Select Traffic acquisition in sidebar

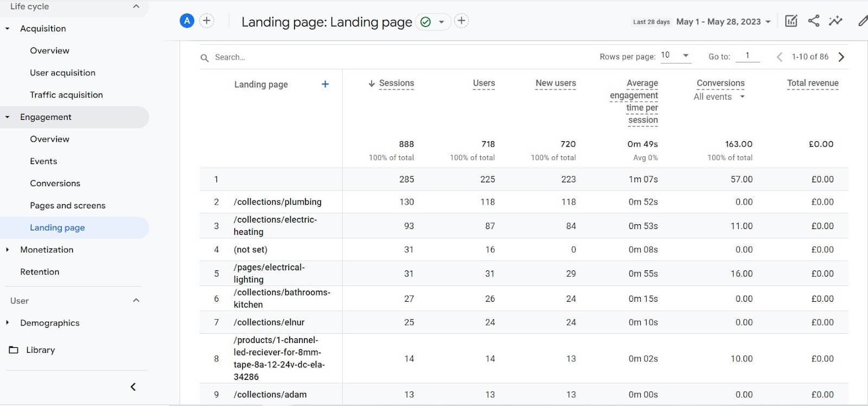pyautogui.click(x=66, y=95)
